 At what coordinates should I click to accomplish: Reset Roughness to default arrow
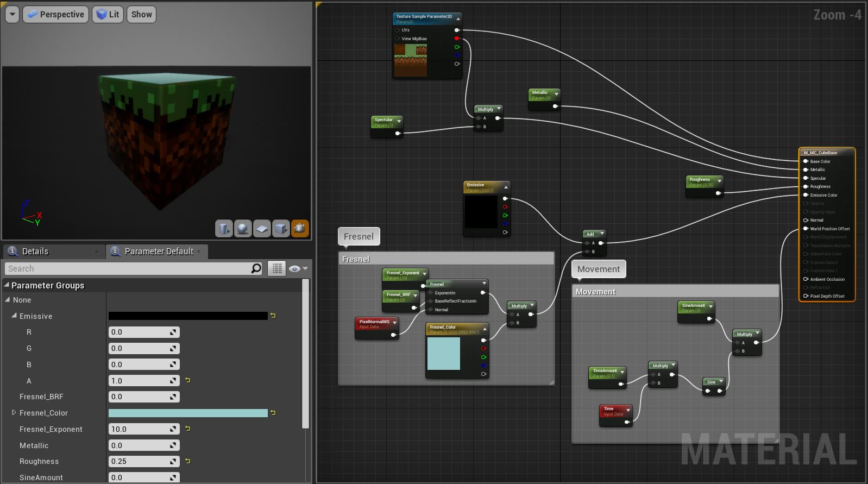[x=188, y=461]
